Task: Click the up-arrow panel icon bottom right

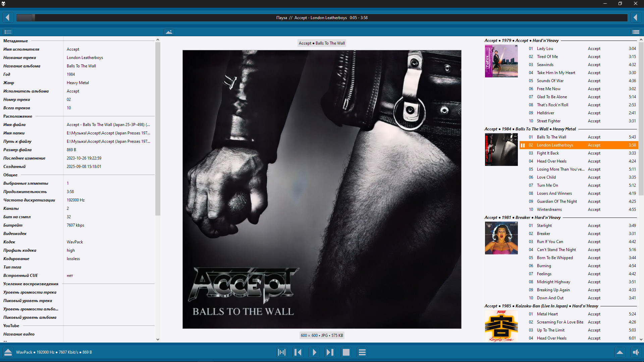Action: tap(620, 352)
